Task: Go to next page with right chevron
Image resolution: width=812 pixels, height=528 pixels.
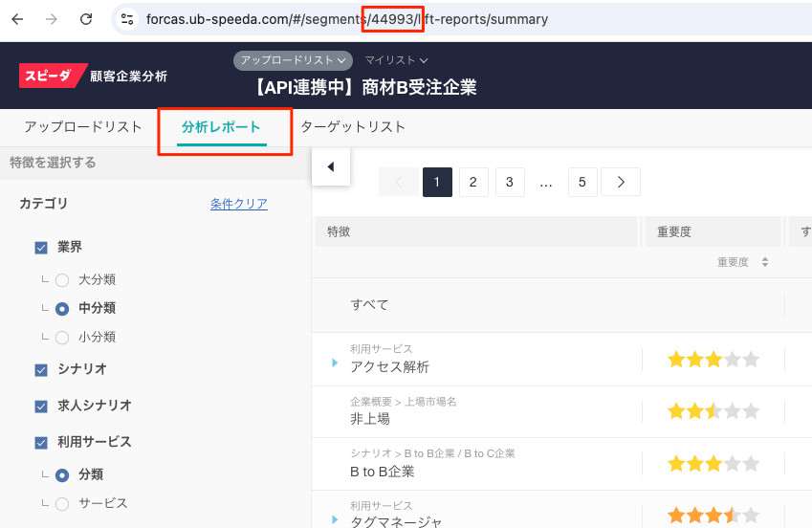Action: (x=621, y=182)
